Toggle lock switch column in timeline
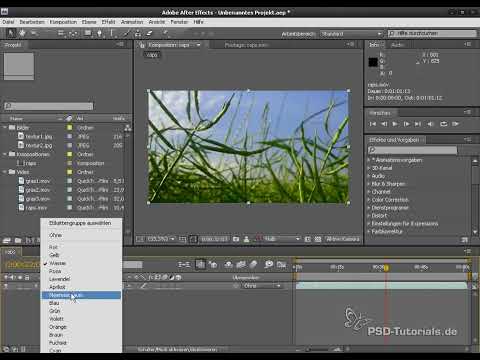The image size is (480, 360). point(27,277)
